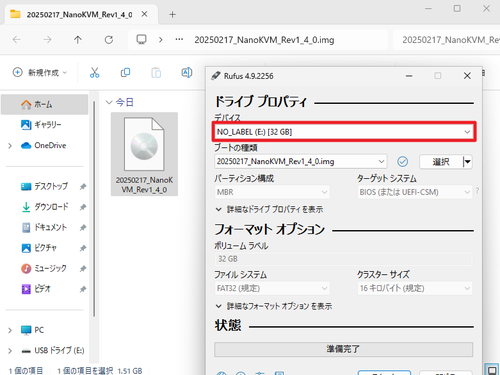Open the Rufus device dropdown showing NO_LABEL (E:)

click(x=344, y=132)
